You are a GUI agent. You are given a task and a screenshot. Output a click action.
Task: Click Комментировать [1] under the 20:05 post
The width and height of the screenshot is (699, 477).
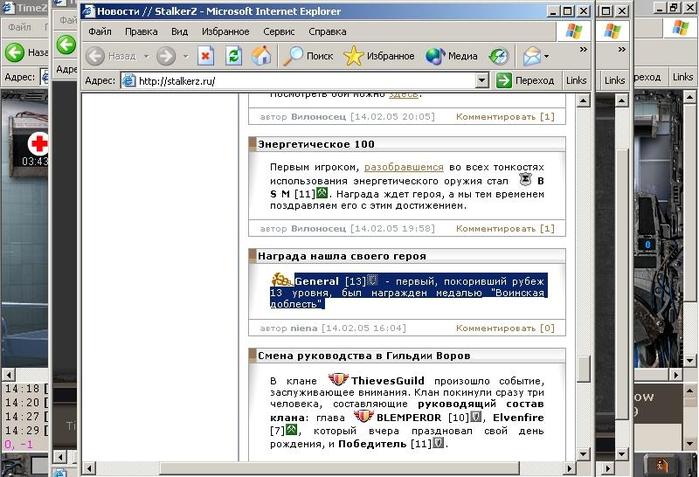(x=505, y=117)
